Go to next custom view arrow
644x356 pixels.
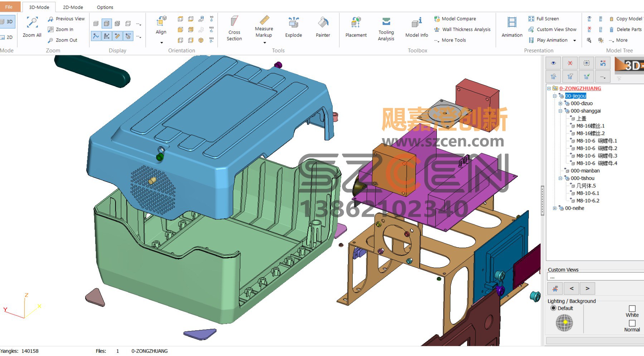[587, 288]
